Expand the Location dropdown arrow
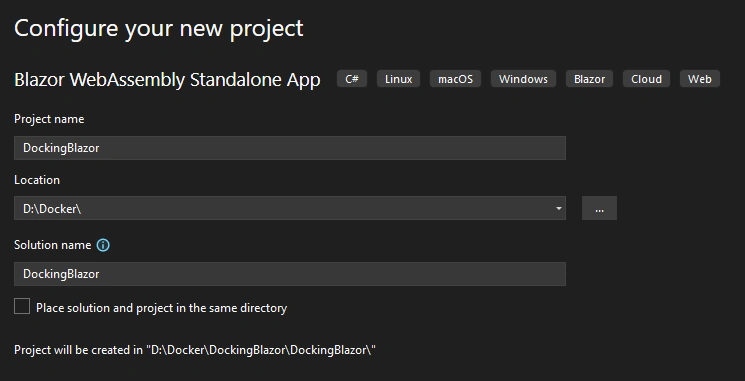745x381 pixels. [559, 209]
